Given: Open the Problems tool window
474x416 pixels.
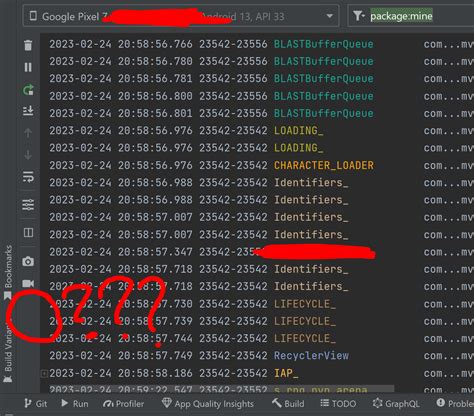Looking at the screenshot, I should [455, 404].
